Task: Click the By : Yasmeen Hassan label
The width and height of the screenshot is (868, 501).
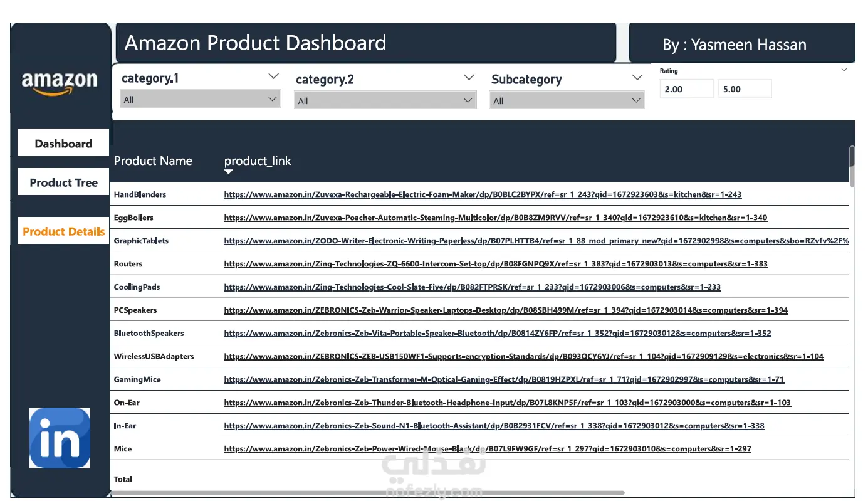Action: [x=735, y=45]
